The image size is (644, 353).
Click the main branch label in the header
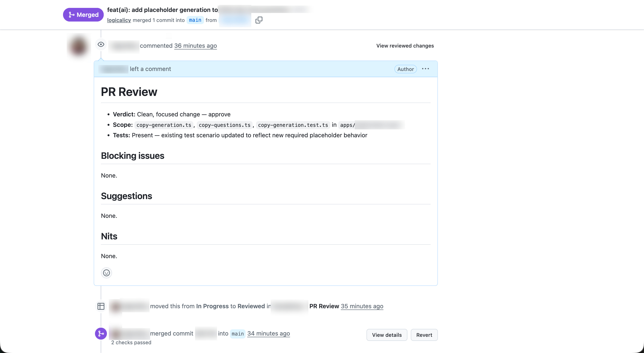coord(195,20)
